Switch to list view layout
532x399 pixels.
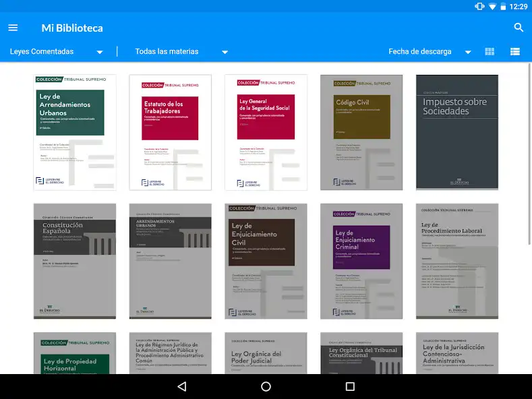click(515, 52)
